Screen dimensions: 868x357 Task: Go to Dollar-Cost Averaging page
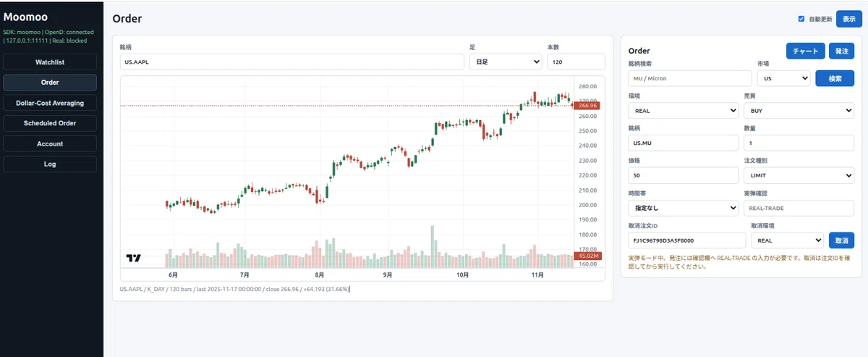(50, 103)
